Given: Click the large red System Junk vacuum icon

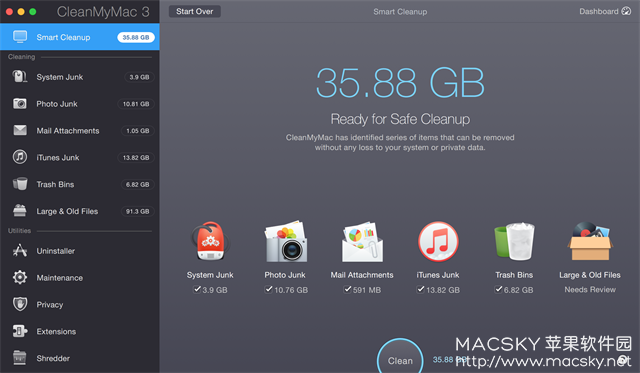Looking at the screenshot, I should pos(210,242).
